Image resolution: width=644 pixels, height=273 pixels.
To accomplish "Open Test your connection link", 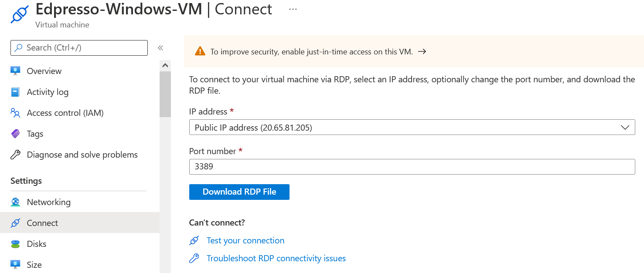I will coord(245,240).
